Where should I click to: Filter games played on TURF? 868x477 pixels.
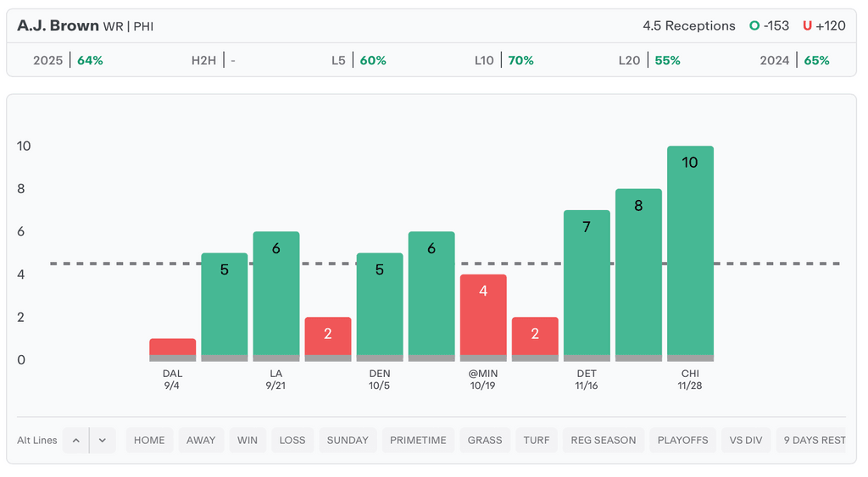[537, 441]
